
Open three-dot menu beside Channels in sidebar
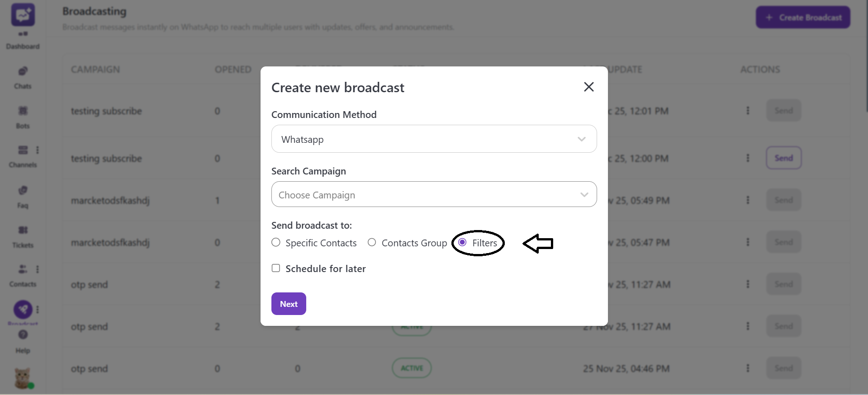(x=38, y=150)
